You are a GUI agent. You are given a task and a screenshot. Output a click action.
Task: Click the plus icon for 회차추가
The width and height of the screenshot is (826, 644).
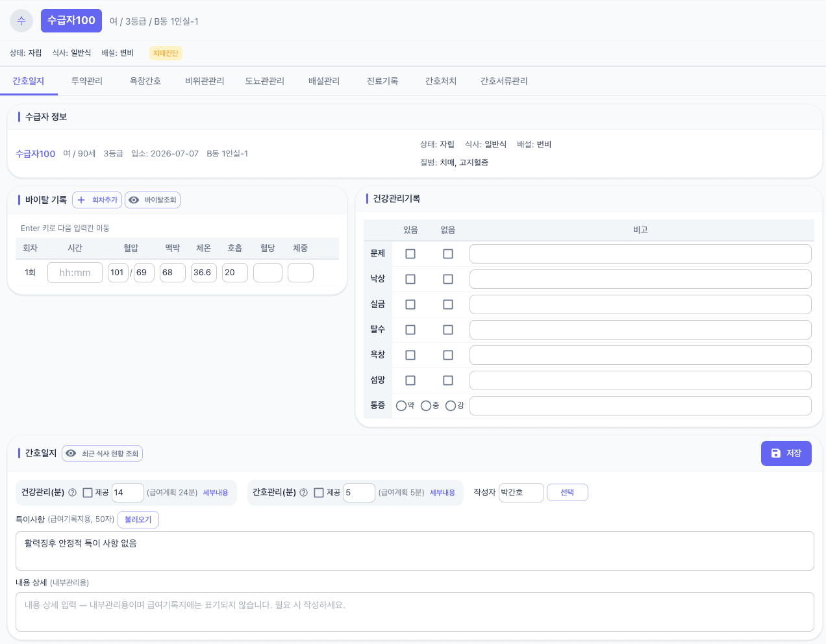pyautogui.click(x=81, y=200)
